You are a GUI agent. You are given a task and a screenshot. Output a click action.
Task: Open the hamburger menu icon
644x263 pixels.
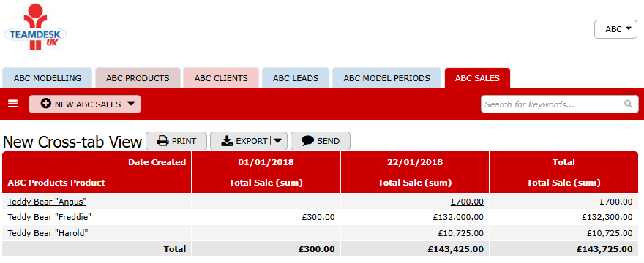(x=12, y=104)
